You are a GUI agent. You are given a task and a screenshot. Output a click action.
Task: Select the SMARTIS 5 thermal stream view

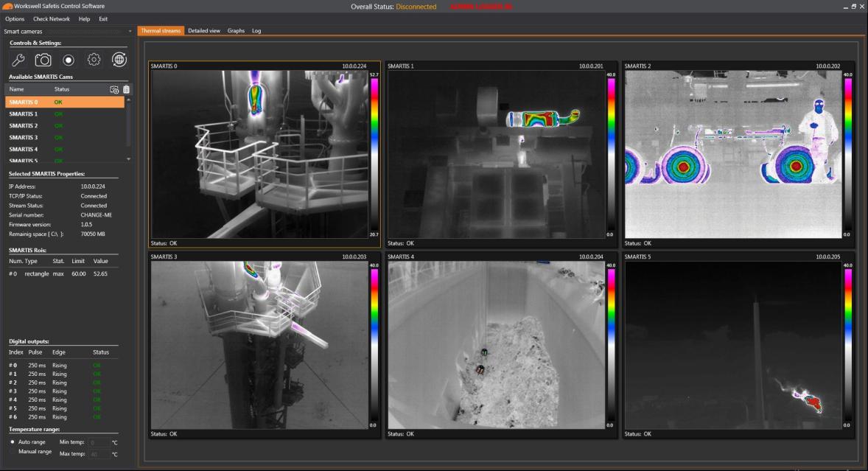[733, 345]
